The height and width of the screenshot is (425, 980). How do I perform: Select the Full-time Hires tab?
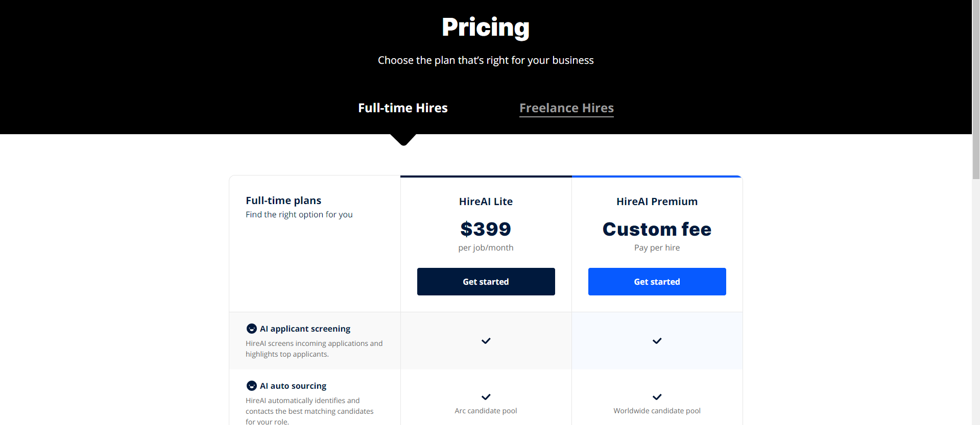pos(402,108)
